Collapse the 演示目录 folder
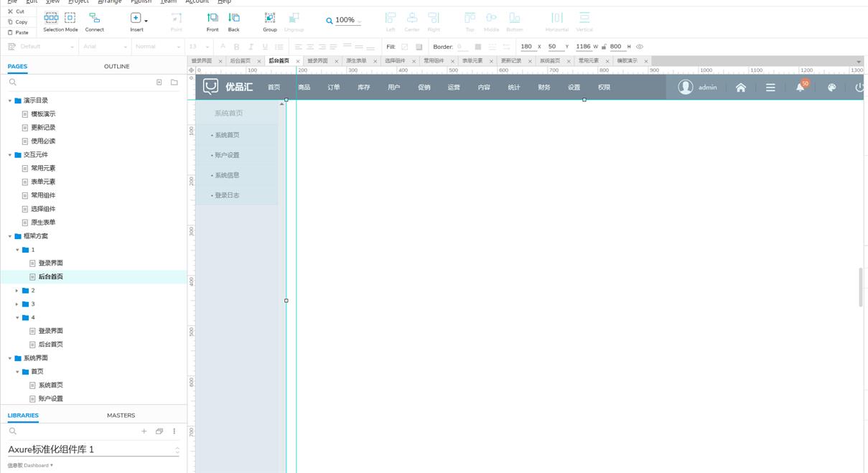 pos(10,100)
